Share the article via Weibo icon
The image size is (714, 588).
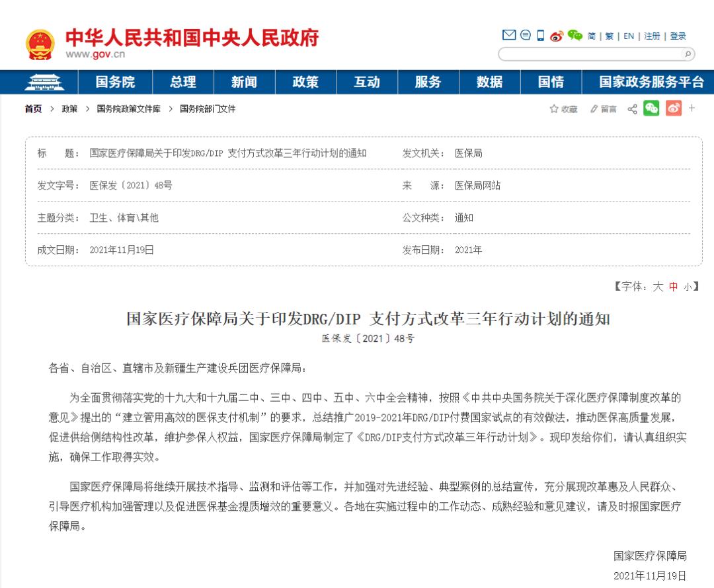click(x=673, y=108)
